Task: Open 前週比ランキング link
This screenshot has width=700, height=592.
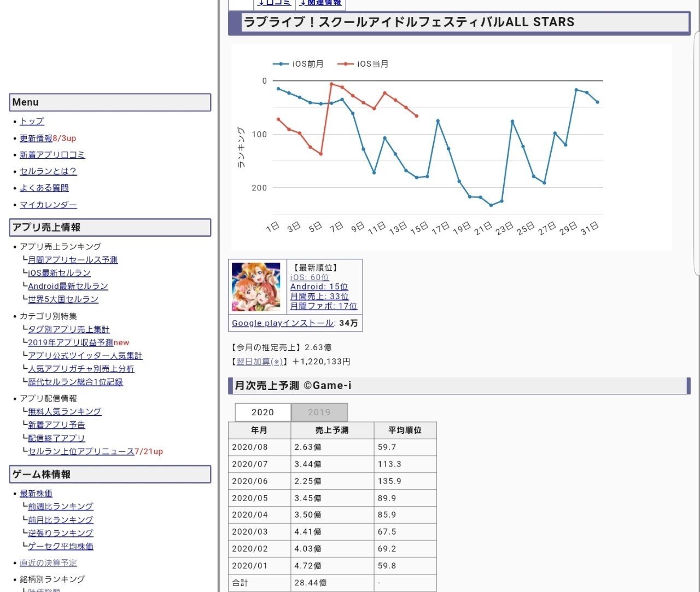Action: coord(61,507)
